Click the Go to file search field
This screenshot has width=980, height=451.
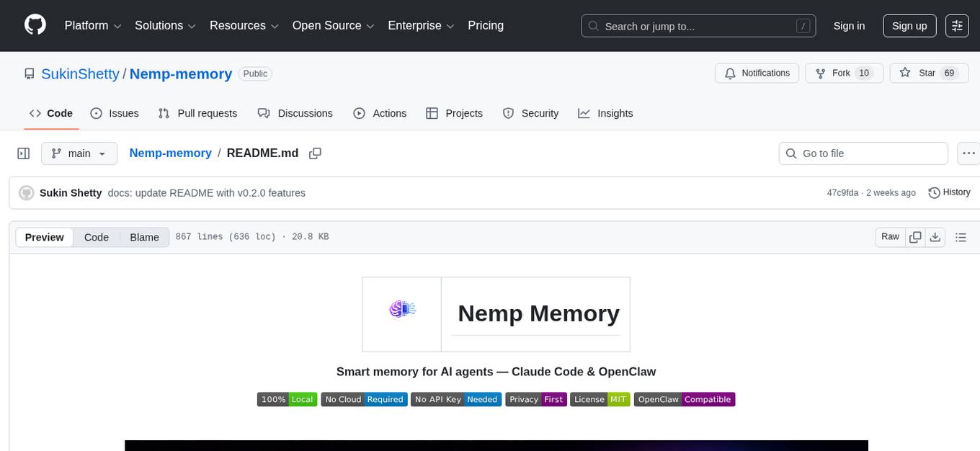click(863, 153)
